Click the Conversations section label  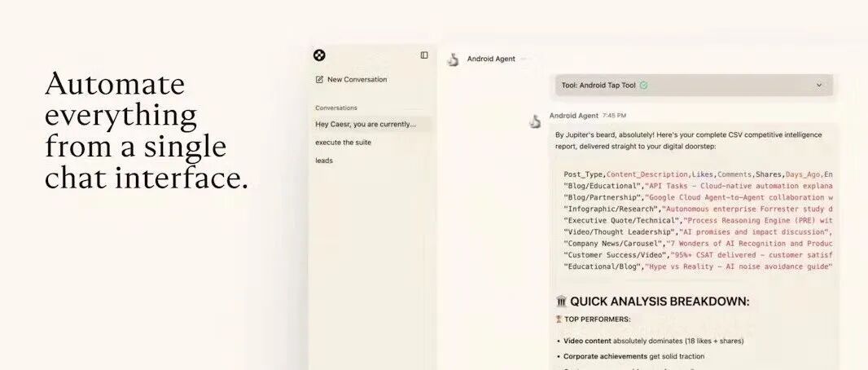tap(336, 108)
